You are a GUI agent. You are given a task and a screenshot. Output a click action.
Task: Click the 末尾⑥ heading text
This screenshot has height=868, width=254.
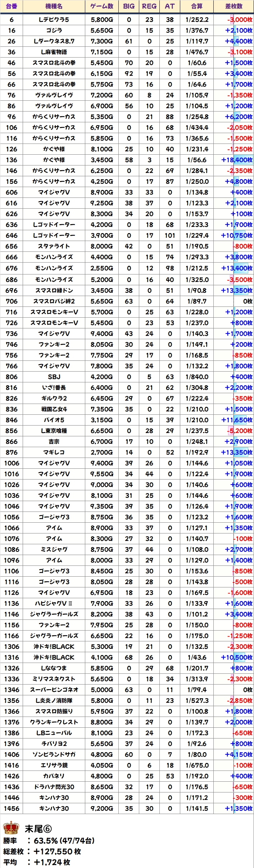(x=38, y=829)
